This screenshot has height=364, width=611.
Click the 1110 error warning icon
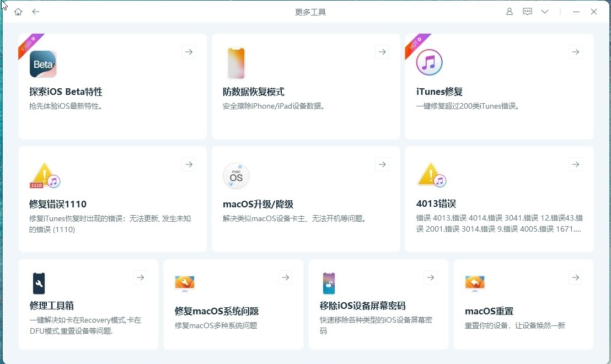45,175
